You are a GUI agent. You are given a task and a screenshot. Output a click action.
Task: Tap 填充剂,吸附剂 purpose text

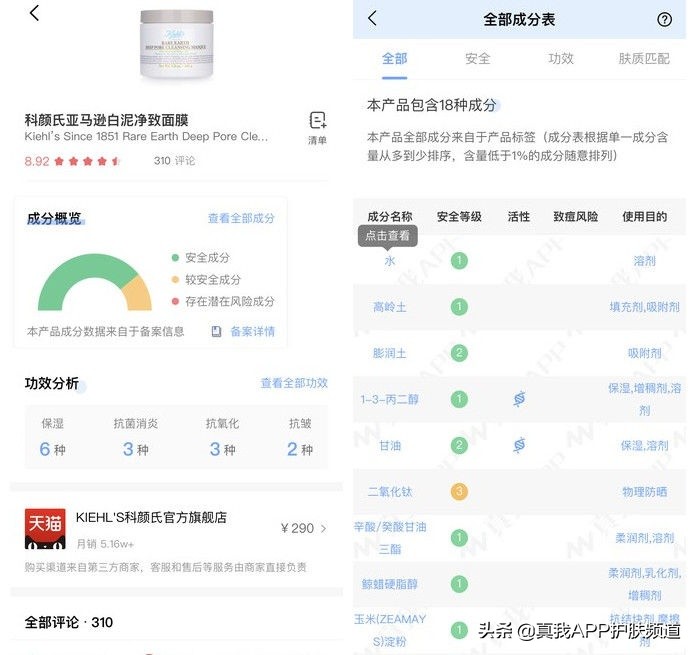[x=644, y=307]
